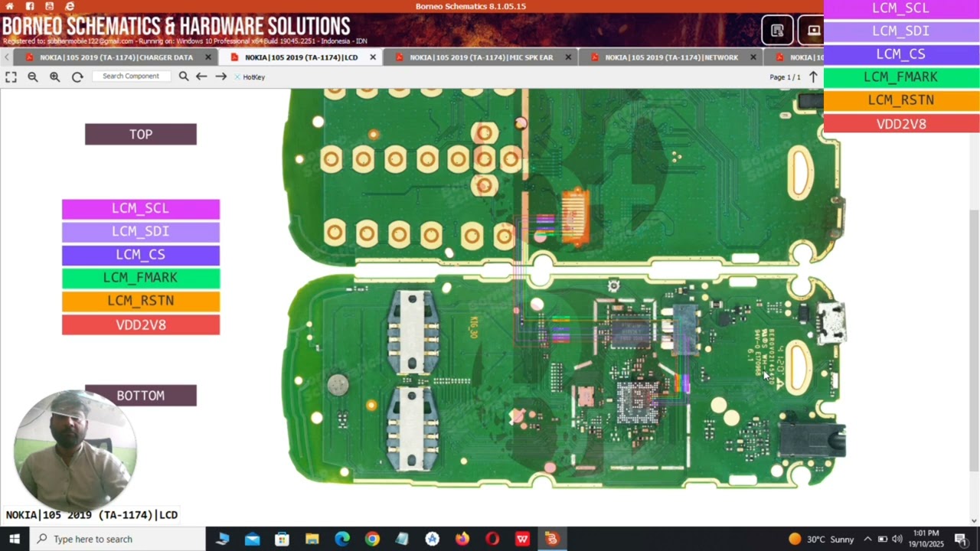Rotate the schematic view
The width and height of the screenshot is (980, 551).
[77, 77]
